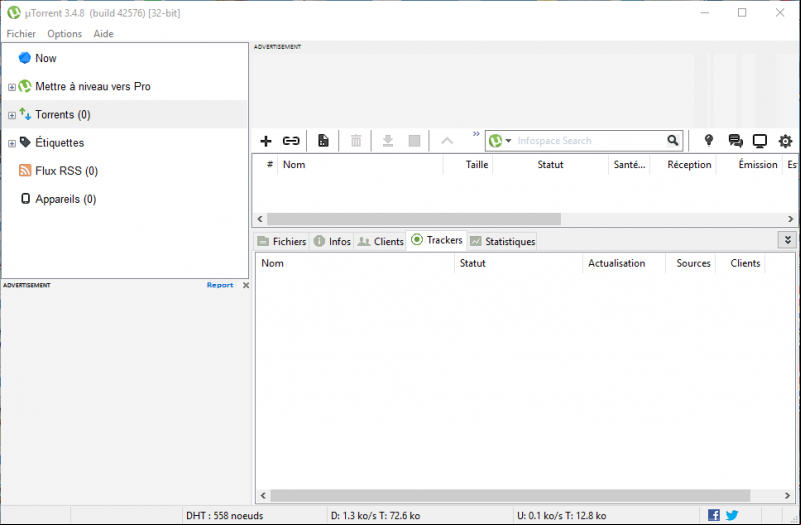
Task: Click the Stop torrent square icon
Action: [414, 140]
